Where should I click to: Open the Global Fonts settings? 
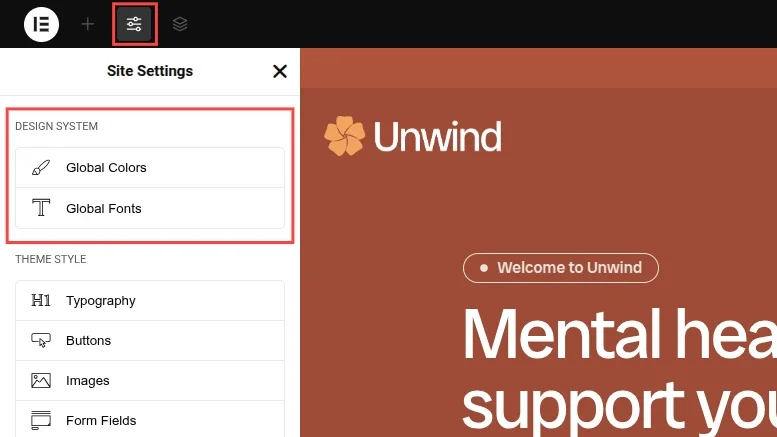coord(104,209)
